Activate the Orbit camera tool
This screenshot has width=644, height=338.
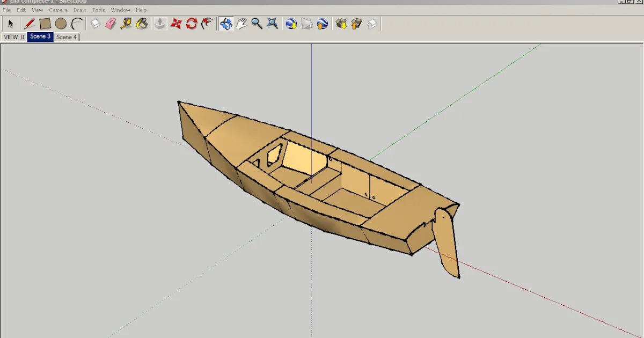click(226, 24)
